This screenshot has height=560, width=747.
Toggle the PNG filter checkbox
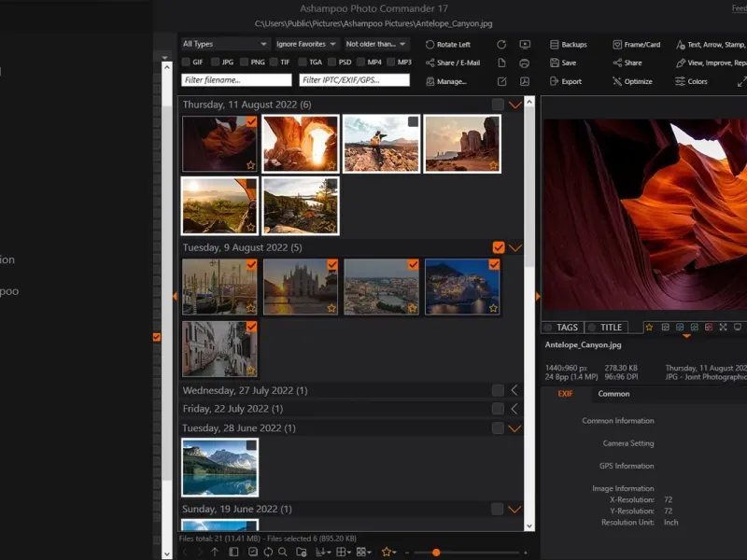(245, 63)
